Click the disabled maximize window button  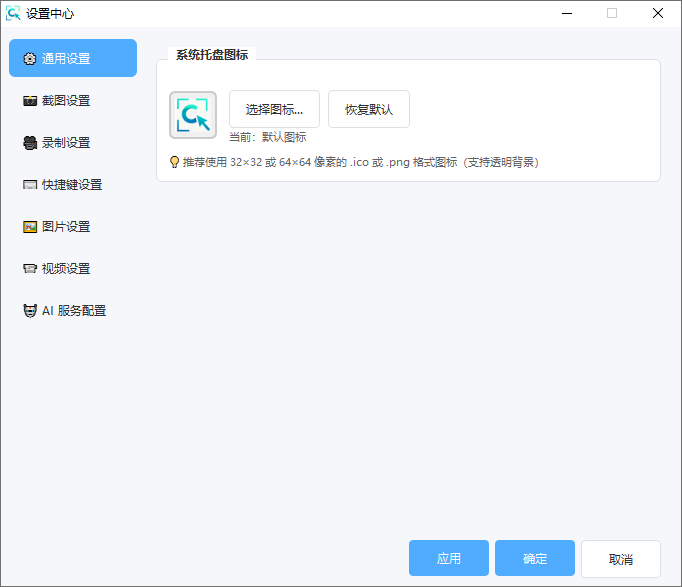[x=612, y=13]
